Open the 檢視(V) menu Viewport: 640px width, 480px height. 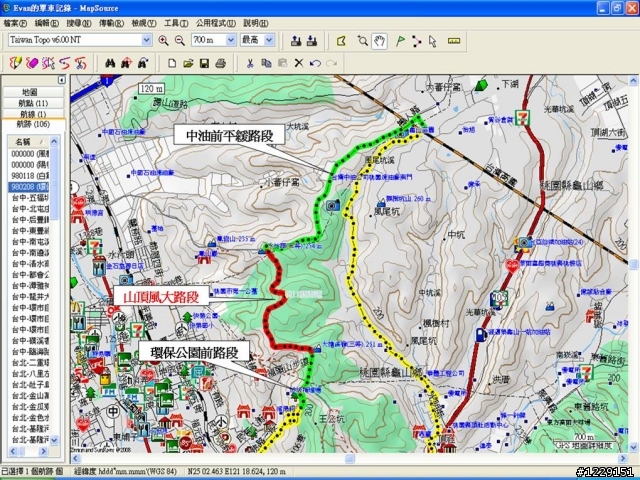tap(144, 23)
